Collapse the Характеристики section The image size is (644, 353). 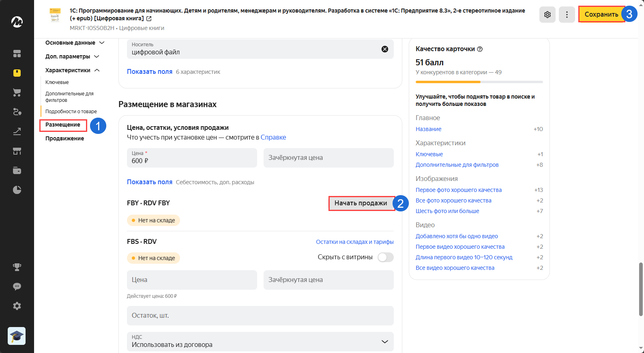[97, 70]
